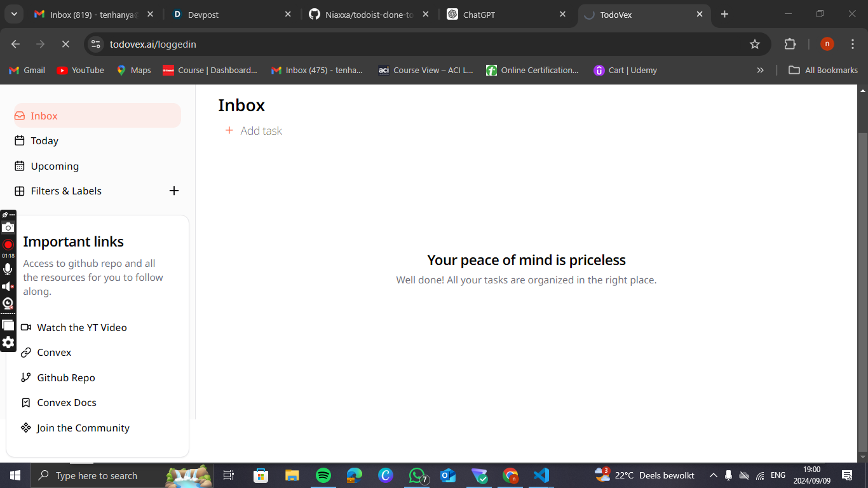
Task: Click the site information icon in address bar
Action: coord(96,44)
